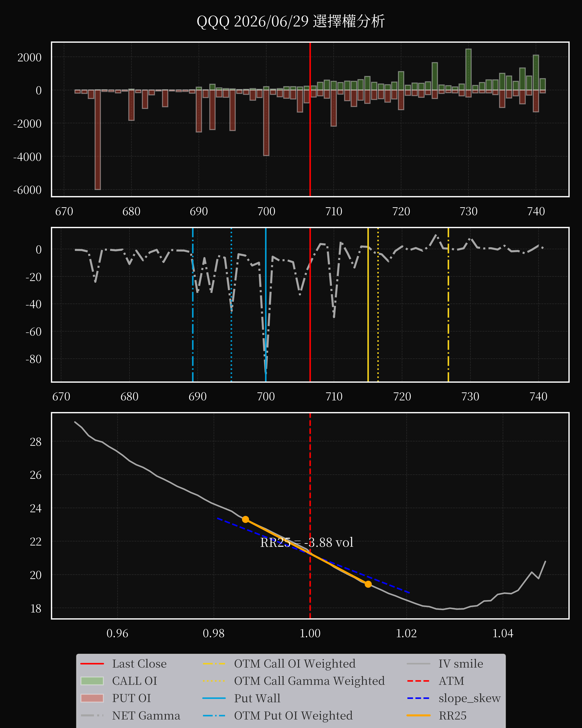This screenshot has height=728, width=582.
Task: Click the 'IV smile' legend label
Action: point(461,663)
